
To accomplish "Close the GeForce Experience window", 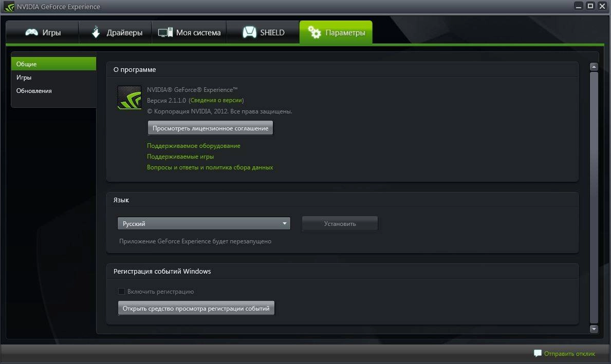I will point(602,6).
